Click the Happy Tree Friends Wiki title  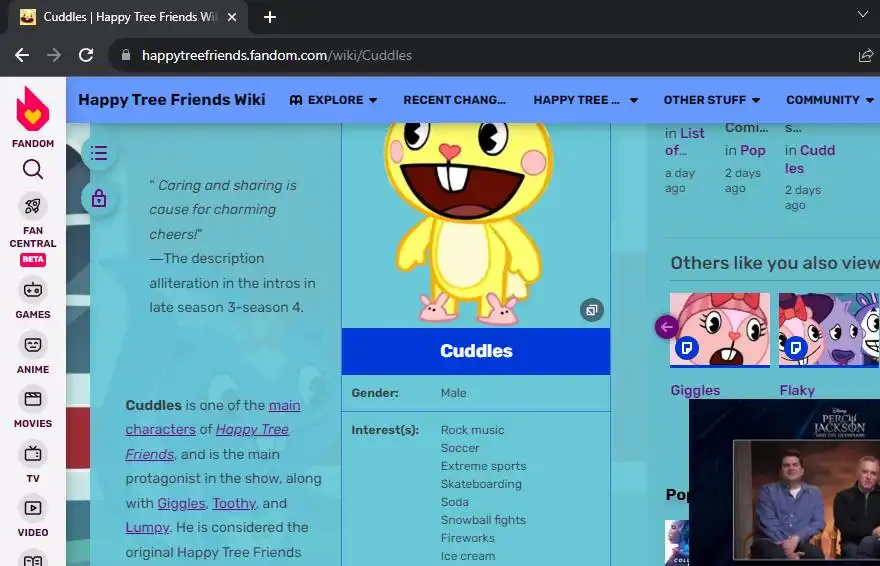(172, 100)
